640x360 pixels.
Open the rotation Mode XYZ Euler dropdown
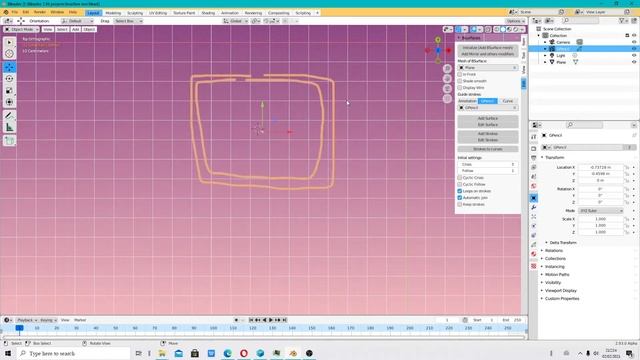click(x=601, y=211)
